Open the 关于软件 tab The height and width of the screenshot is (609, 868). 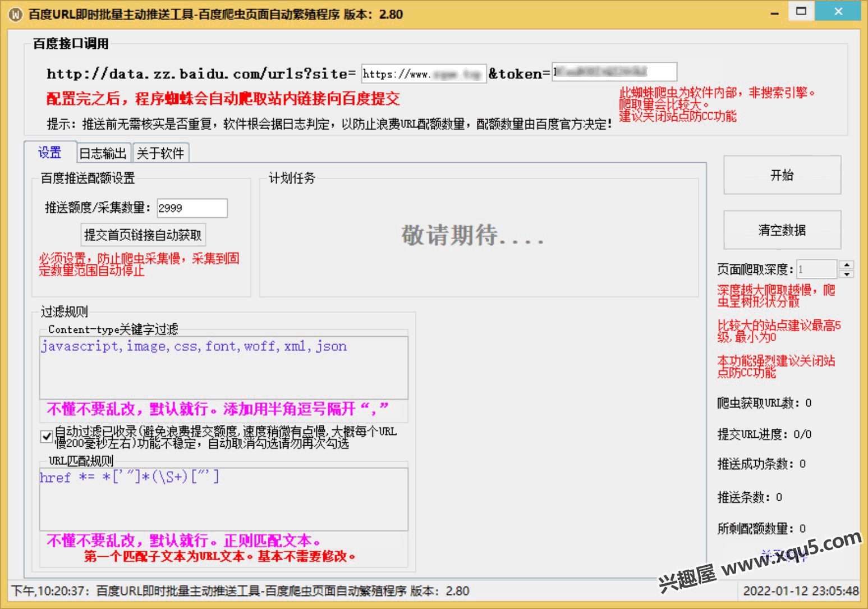click(x=160, y=153)
